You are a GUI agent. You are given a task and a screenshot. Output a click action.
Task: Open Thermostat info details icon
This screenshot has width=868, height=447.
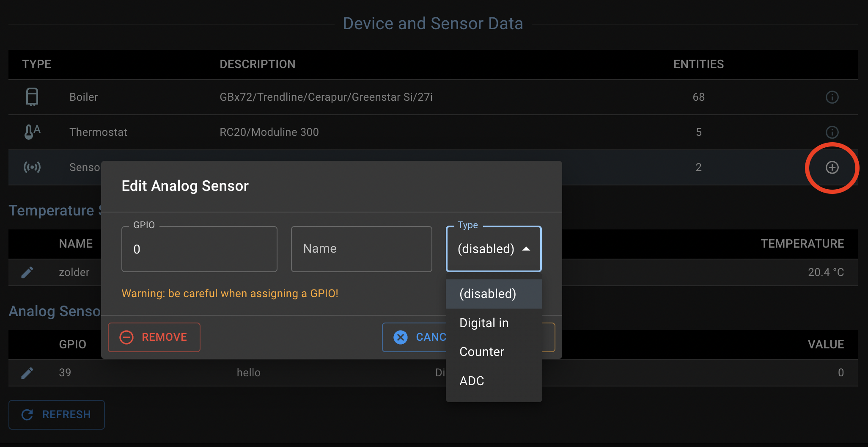(x=832, y=132)
